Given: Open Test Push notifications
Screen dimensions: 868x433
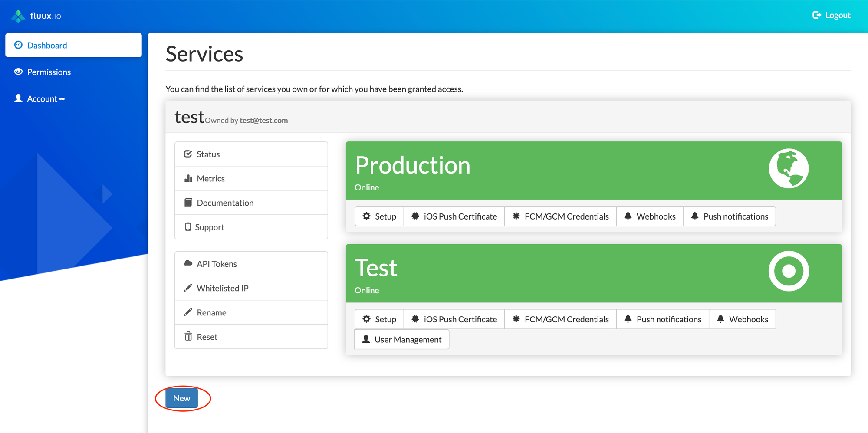Looking at the screenshot, I should 663,319.
